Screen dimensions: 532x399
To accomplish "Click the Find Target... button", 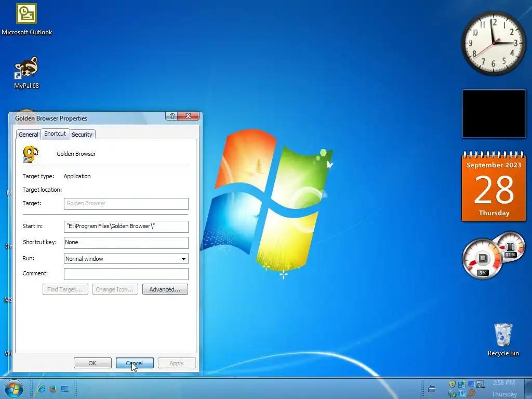I will 65,289.
